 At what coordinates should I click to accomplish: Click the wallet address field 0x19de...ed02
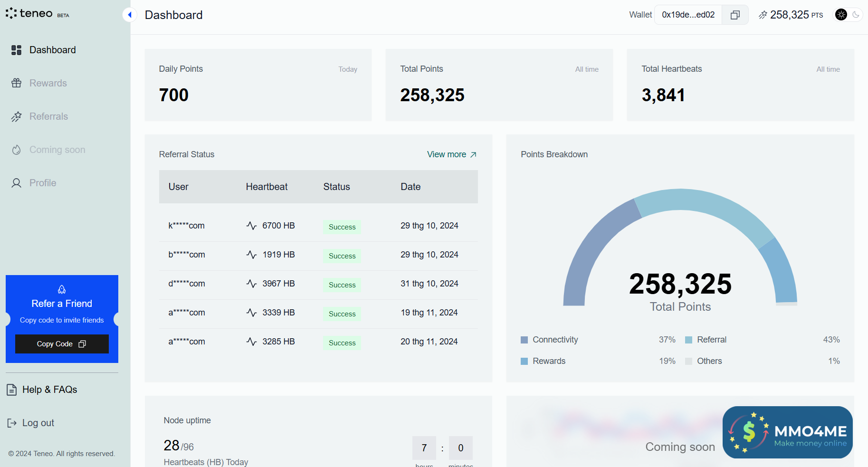tap(688, 15)
